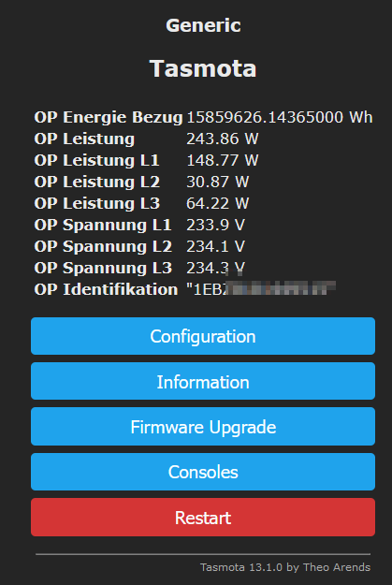This screenshot has width=392, height=585.
Task: Select the total OP Leistung value 243.86 W
Action: (223, 139)
